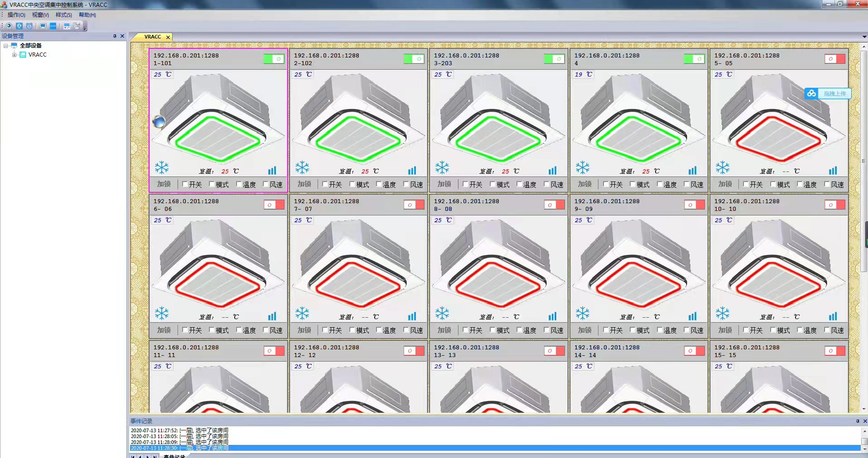Check 模式 lock box for unit 1-101
Screen dimensions: 868x458
click(212, 184)
